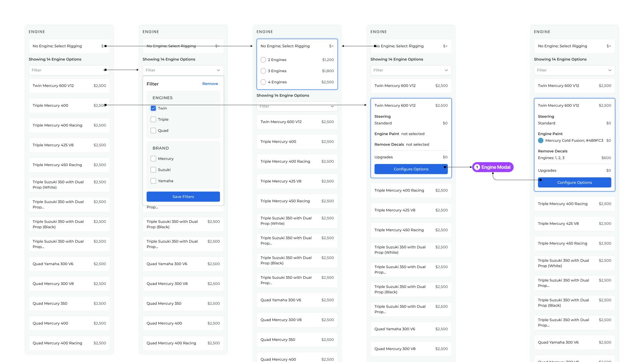Click the purple Engine Modal badge

[x=492, y=167]
